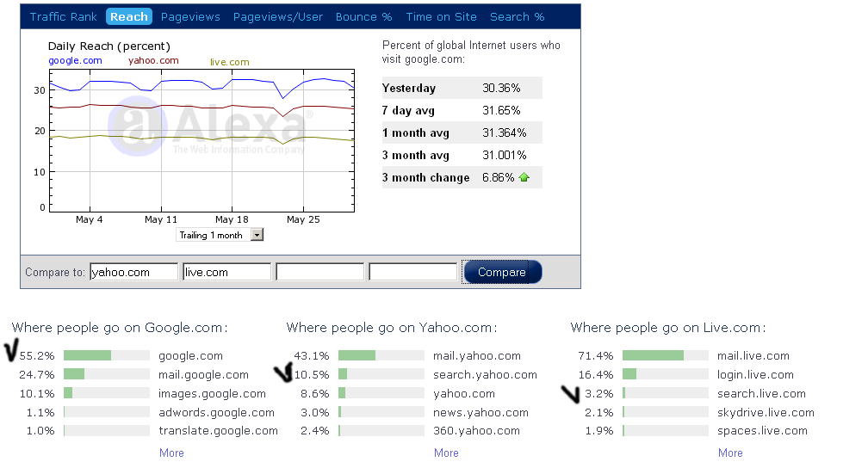868x468 pixels.
Task: Click search.live.com subdomain entry
Action: click(761, 393)
